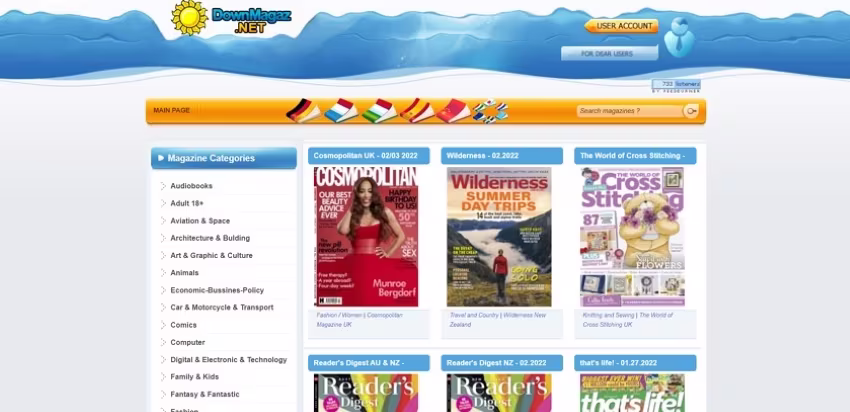Focus the Search magazines field
The image size is (850, 412).
click(x=629, y=111)
